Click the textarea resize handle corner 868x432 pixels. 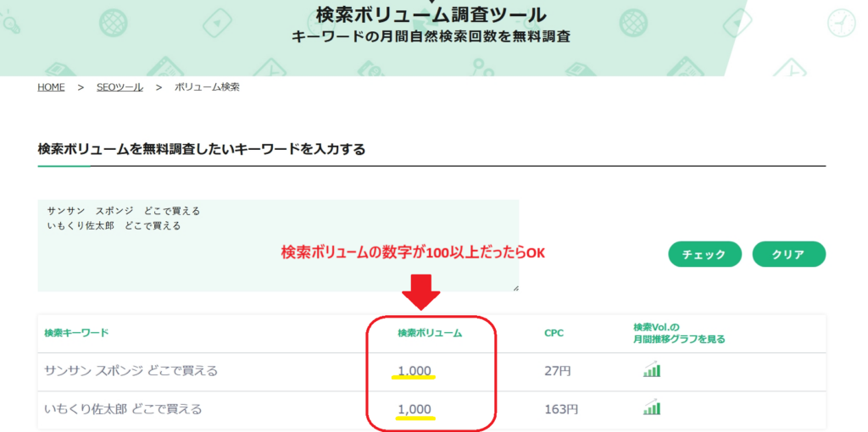515,287
